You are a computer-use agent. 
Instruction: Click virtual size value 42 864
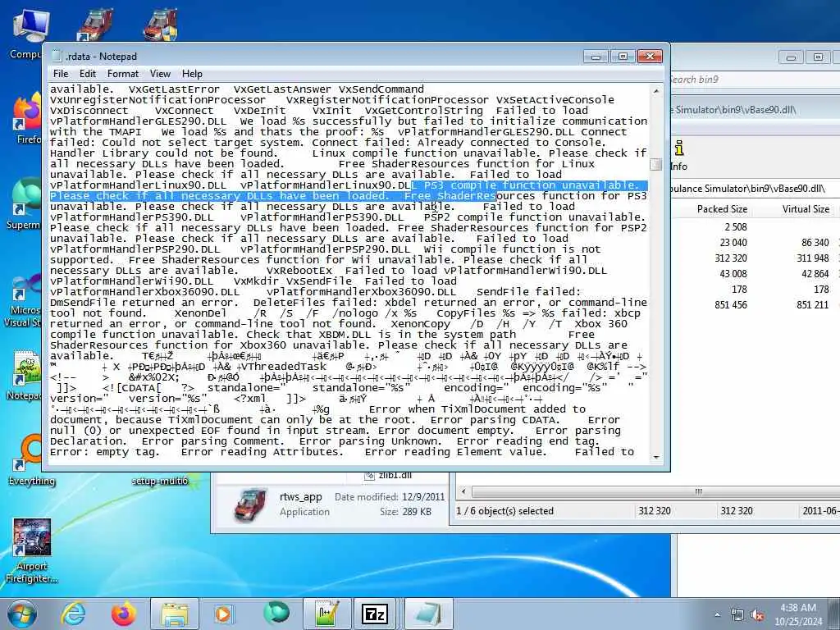(x=815, y=274)
